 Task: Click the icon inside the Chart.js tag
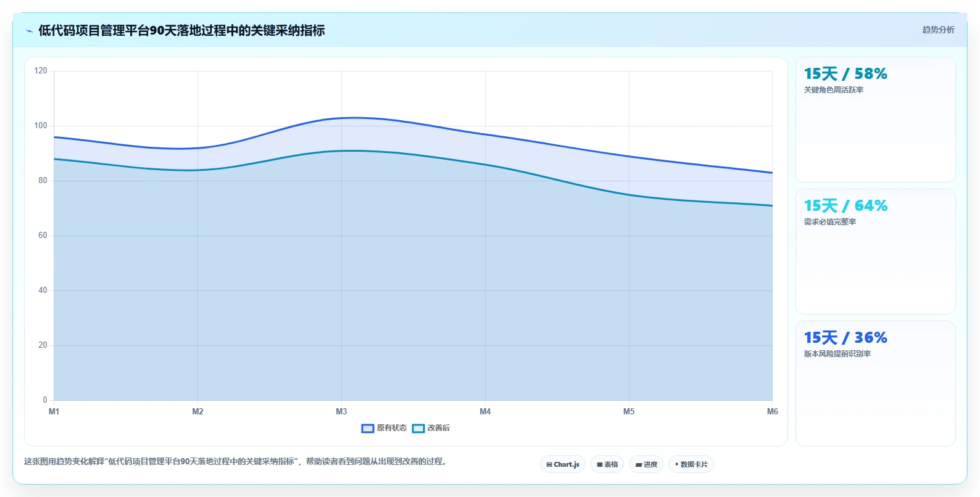[x=549, y=465]
